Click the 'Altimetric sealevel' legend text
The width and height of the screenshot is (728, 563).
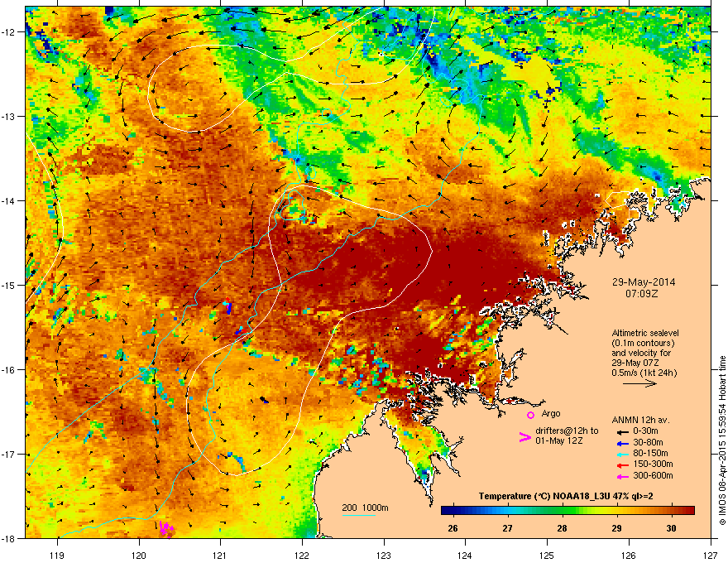645,333
